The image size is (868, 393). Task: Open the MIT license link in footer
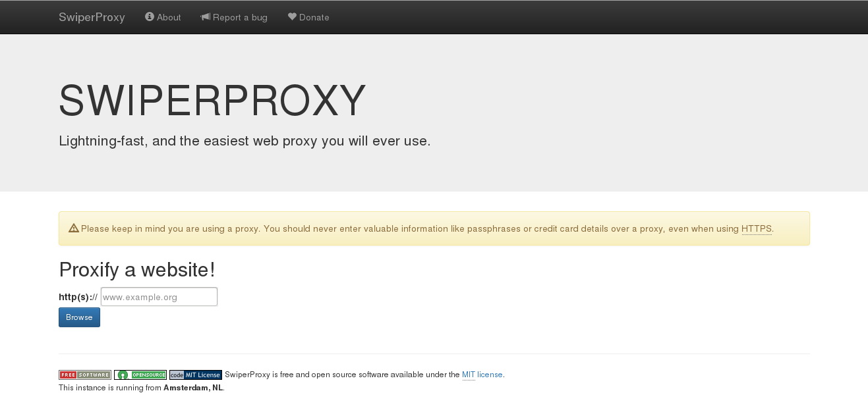point(482,375)
